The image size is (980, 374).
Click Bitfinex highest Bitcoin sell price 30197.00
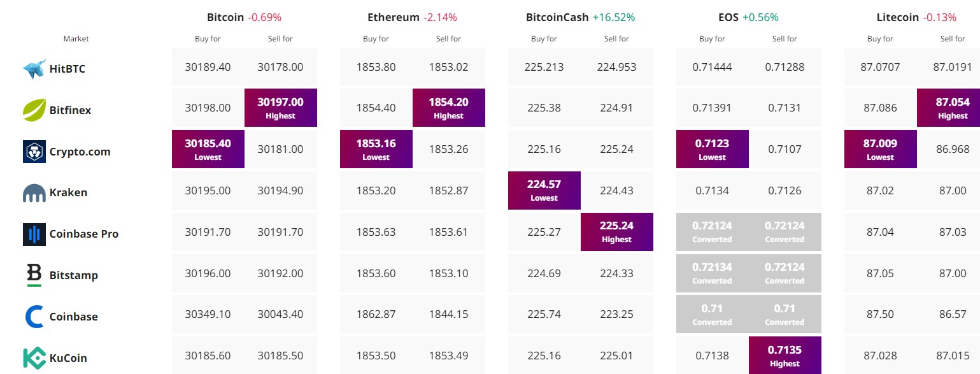coord(281,108)
